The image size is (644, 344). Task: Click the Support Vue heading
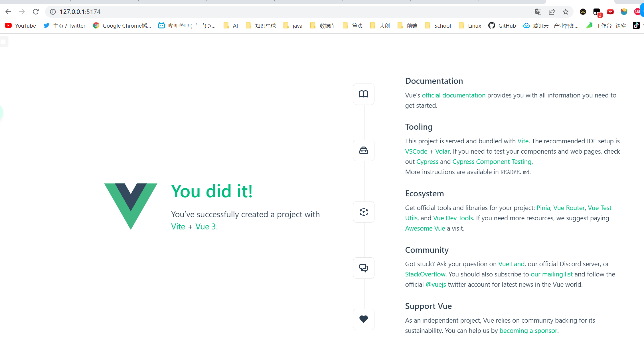coord(428,306)
